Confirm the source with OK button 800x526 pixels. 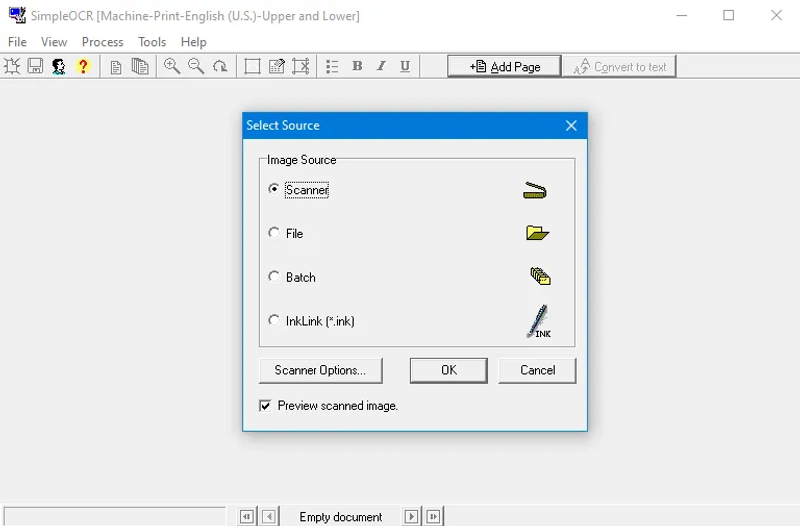[449, 370]
